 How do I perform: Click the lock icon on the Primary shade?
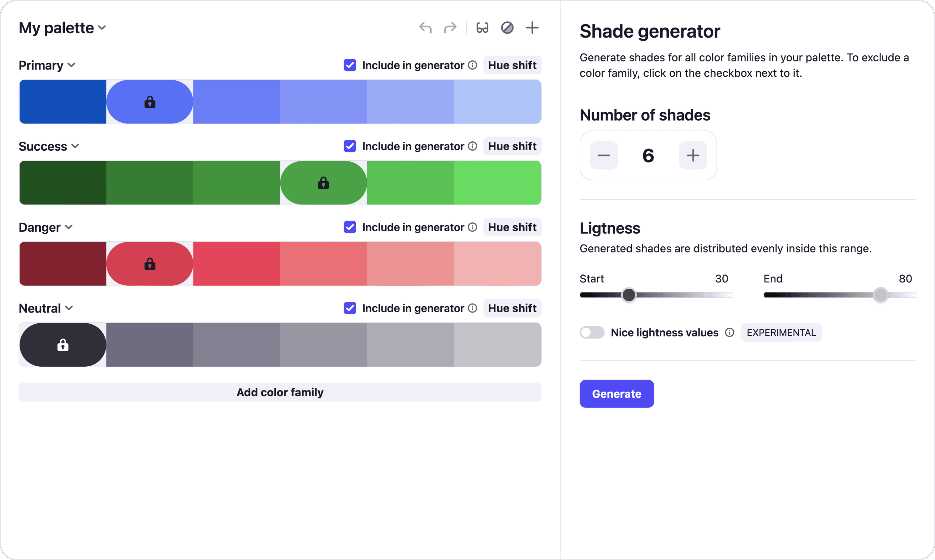pyautogui.click(x=149, y=101)
